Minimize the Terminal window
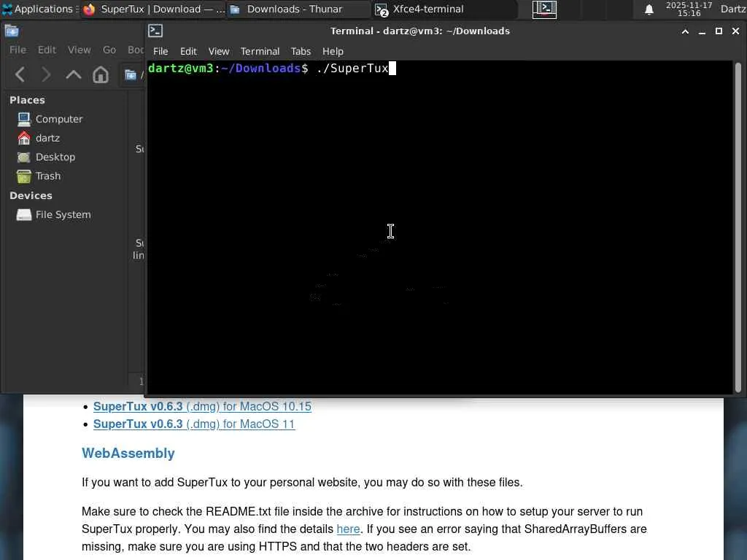Screen dimensions: 747x560 702,31
